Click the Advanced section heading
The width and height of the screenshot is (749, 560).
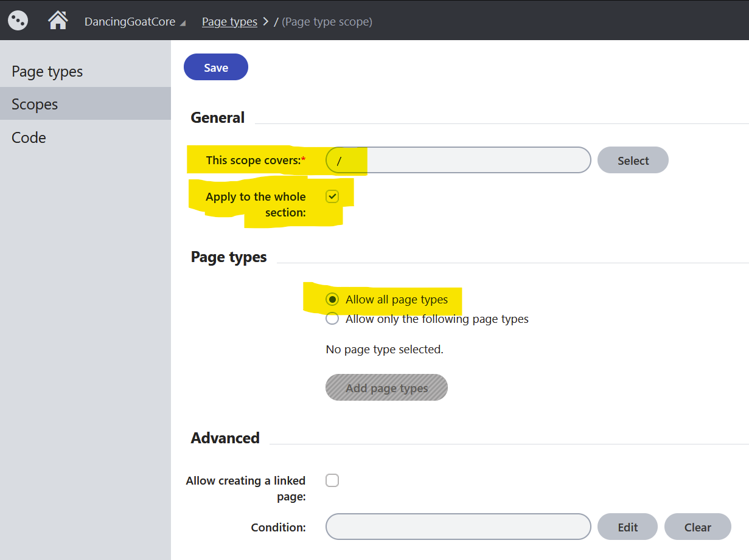[225, 438]
